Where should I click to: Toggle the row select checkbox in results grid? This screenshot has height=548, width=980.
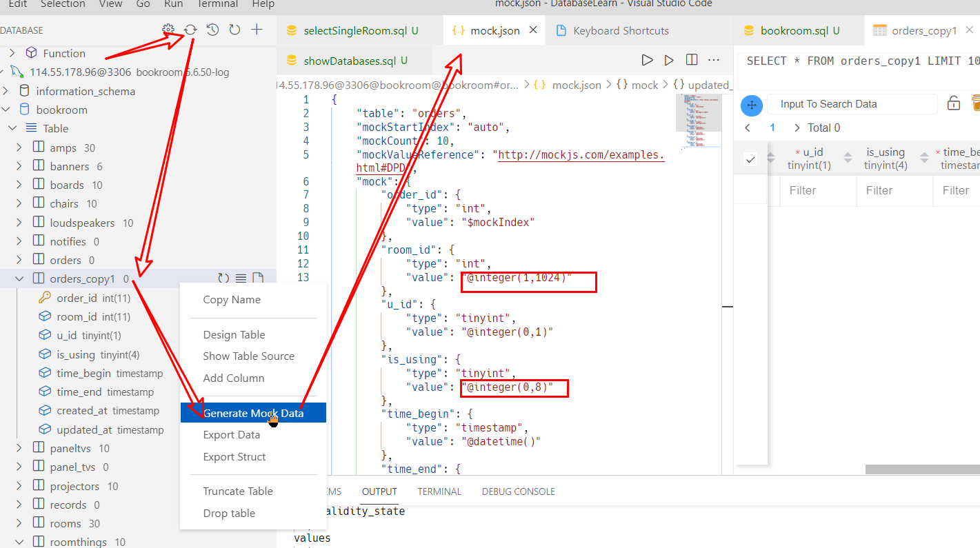[750, 159]
